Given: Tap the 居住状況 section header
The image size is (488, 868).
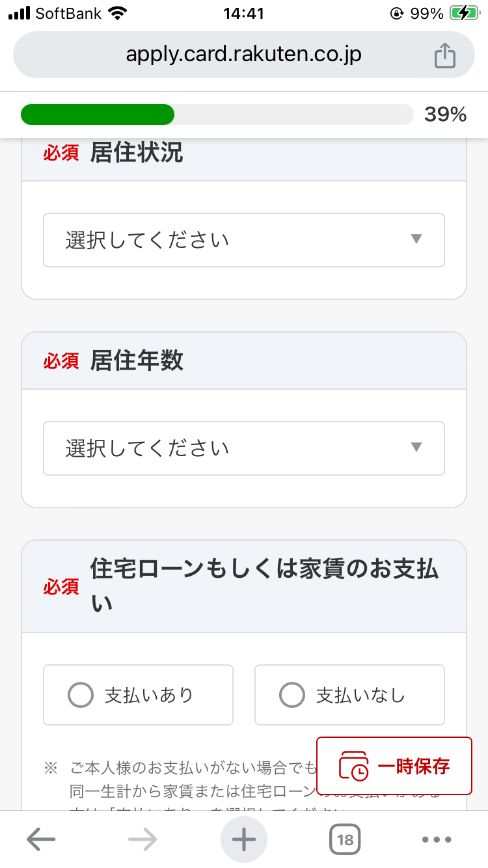Looking at the screenshot, I should (x=137, y=154).
